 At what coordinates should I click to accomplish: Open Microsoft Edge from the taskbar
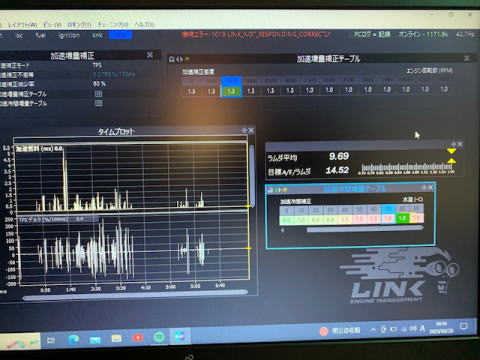coord(73,339)
